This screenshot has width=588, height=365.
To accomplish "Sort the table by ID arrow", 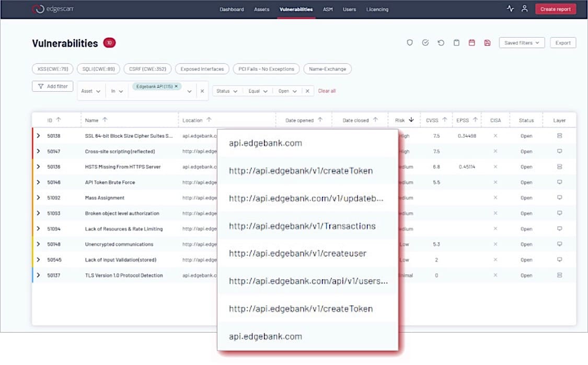I will pyautogui.click(x=59, y=120).
